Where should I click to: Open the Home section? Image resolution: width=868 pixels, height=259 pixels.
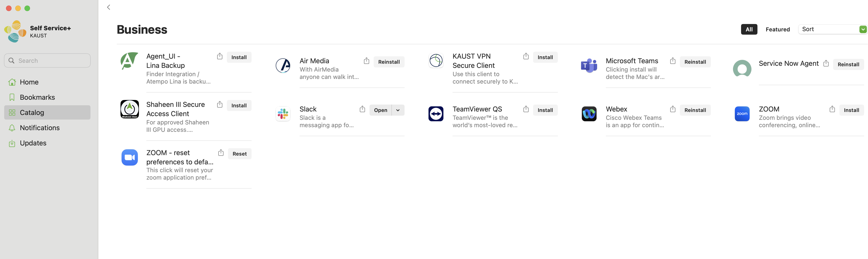click(47, 82)
